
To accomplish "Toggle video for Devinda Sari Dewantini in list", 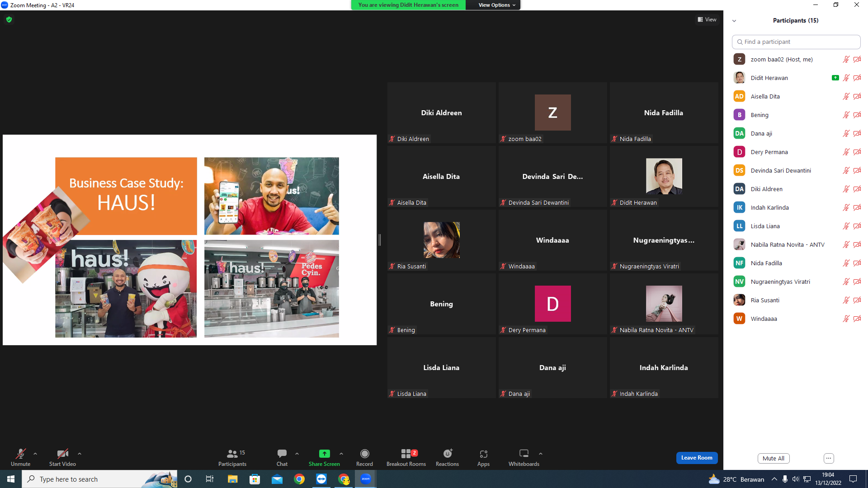I will (857, 170).
